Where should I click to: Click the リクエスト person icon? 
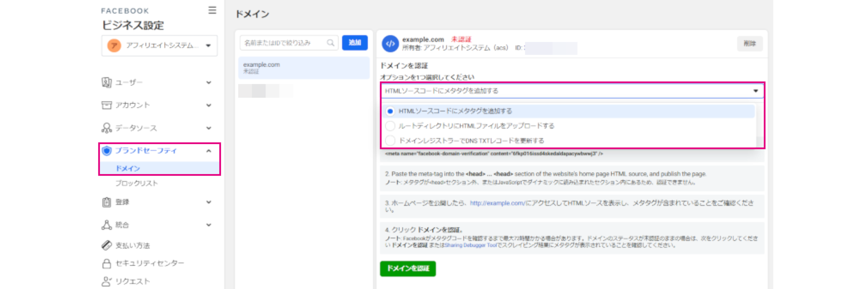coord(106,281)
